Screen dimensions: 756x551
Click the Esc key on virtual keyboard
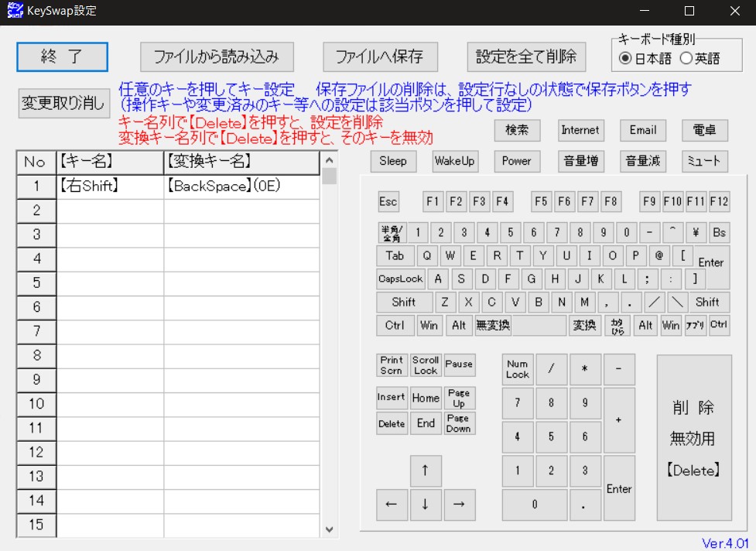tap(388, 201)
